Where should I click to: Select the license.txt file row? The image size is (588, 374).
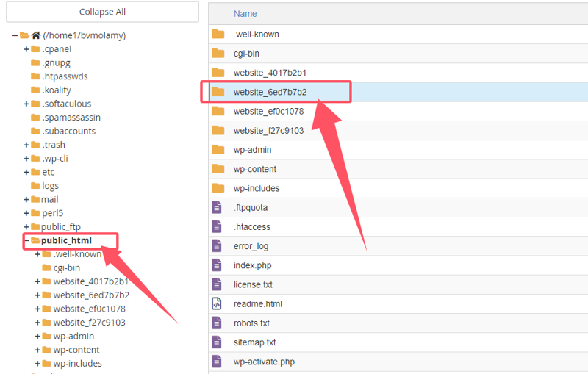(x=253, y=284)
